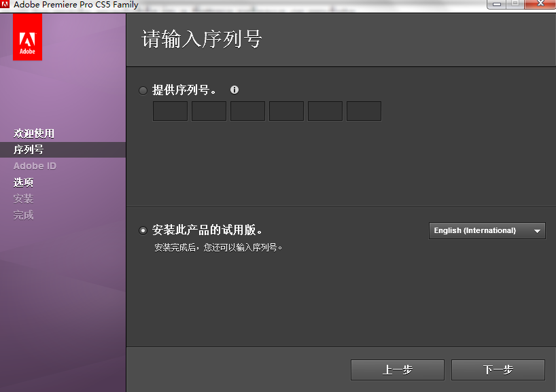Click the Adobe logo in the sidebar

click(x=27, y=37)
